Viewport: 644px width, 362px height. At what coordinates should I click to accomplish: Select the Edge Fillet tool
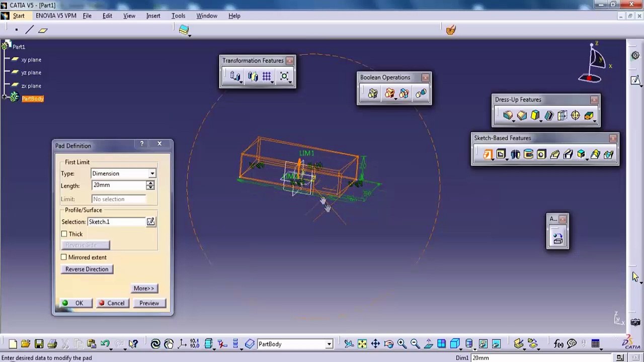(x=508, y=116)
